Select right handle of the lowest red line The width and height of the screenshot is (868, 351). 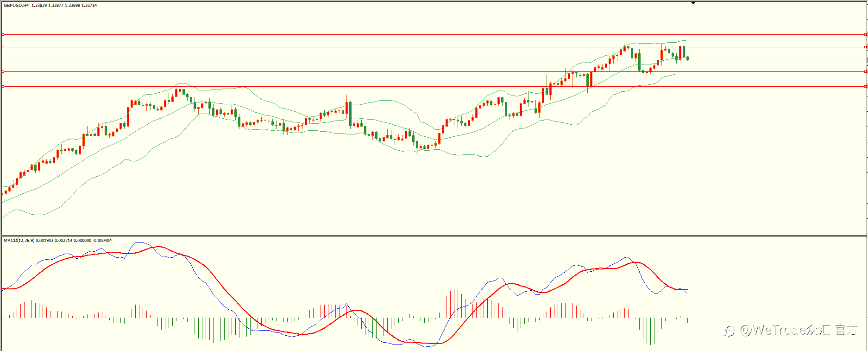coord(866,86)
